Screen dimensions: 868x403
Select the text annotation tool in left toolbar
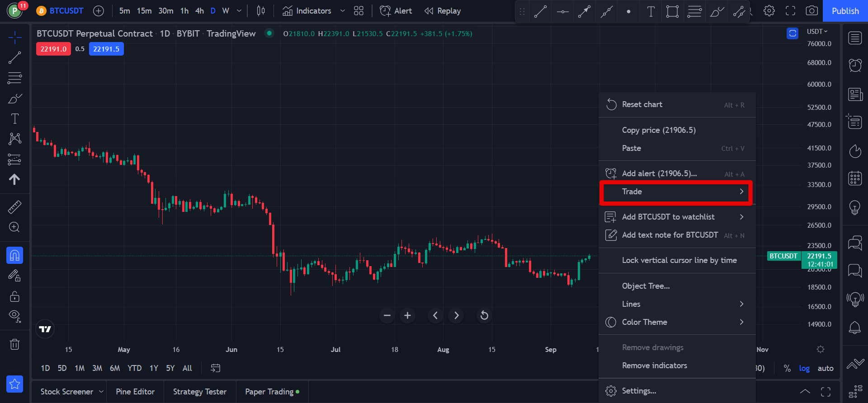tap(14, 119)
